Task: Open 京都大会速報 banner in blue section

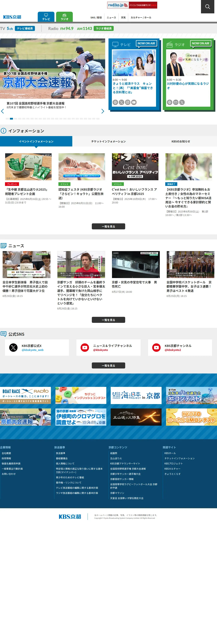Action: (26, 417)
